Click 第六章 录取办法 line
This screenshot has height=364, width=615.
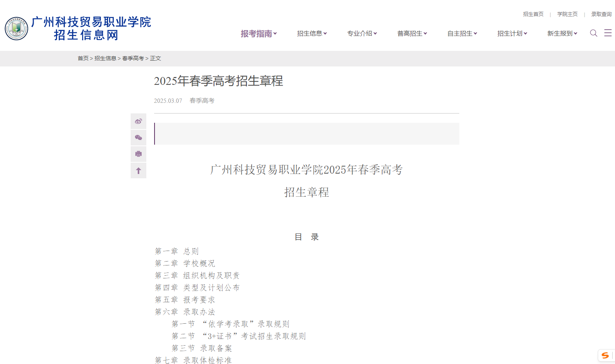pyautogui.click(x=185, y=312)
